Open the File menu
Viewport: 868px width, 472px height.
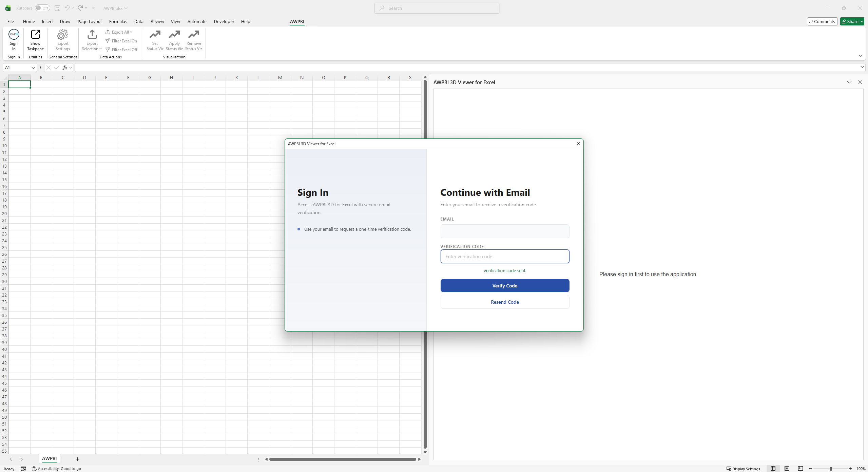pos(11,21)
